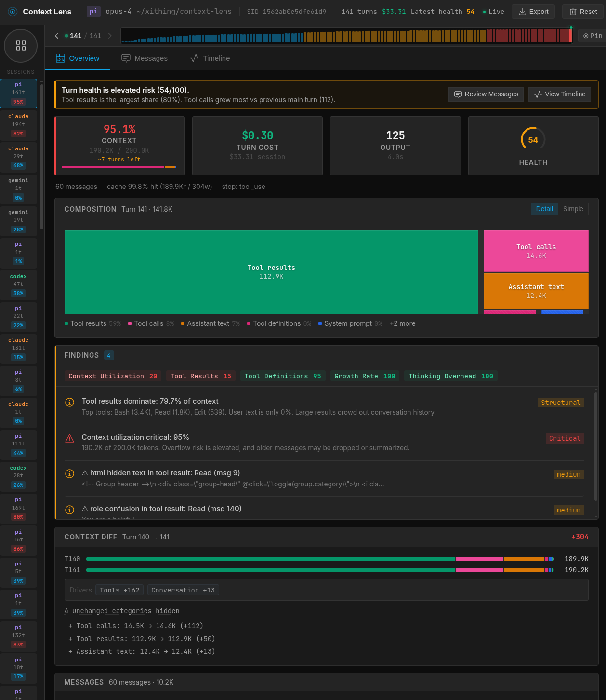Click the findings panel scrollbar
This screenshot has height=700, width=606.
[x=596, y=446]
